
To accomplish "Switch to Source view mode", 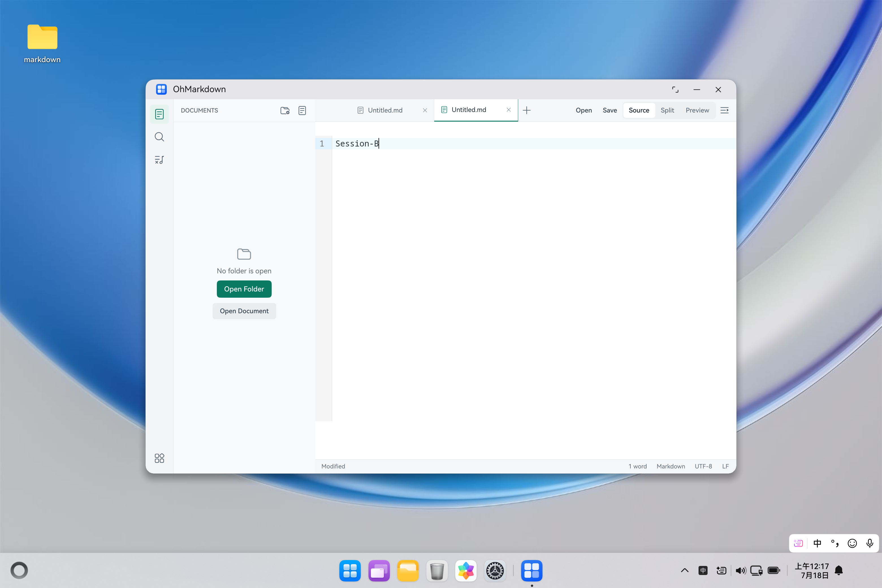I will coord(639,110).
